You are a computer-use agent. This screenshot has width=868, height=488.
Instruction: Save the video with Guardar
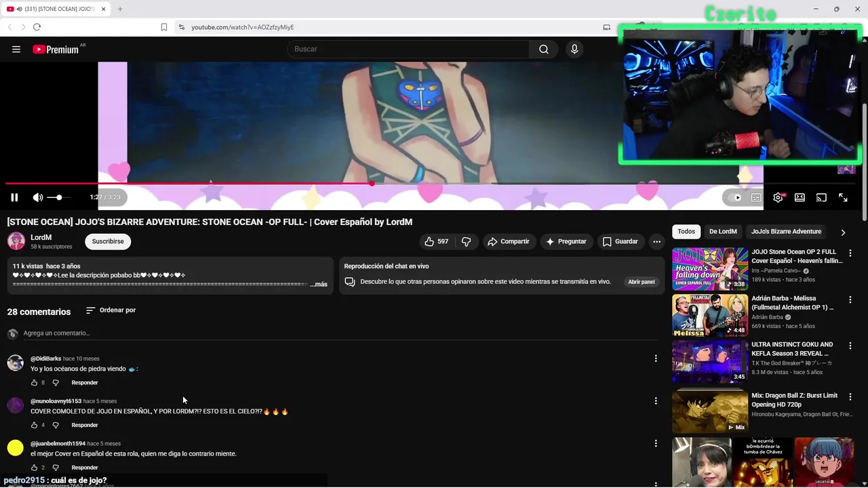pyautogui.click(x=620, y=241)
